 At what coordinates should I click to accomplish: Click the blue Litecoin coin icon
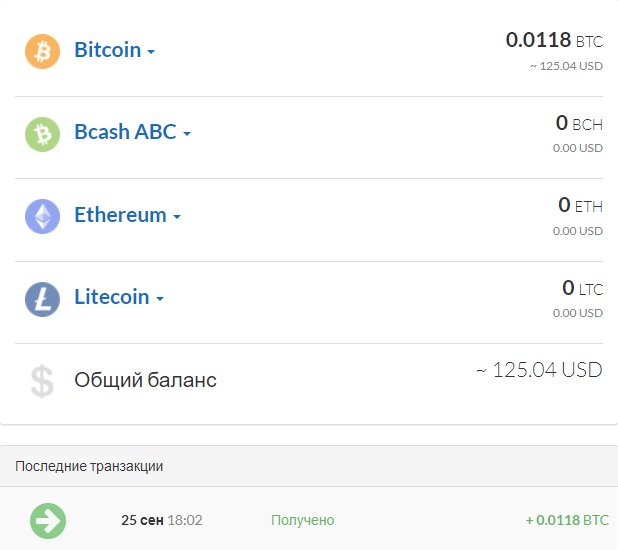coord(42,298)
